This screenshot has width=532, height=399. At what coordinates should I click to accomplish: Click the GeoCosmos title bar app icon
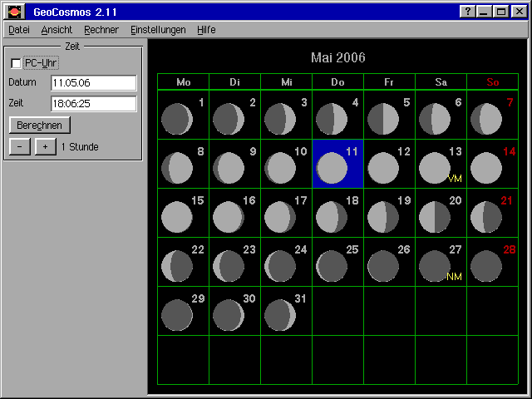[x=14, y=12]
